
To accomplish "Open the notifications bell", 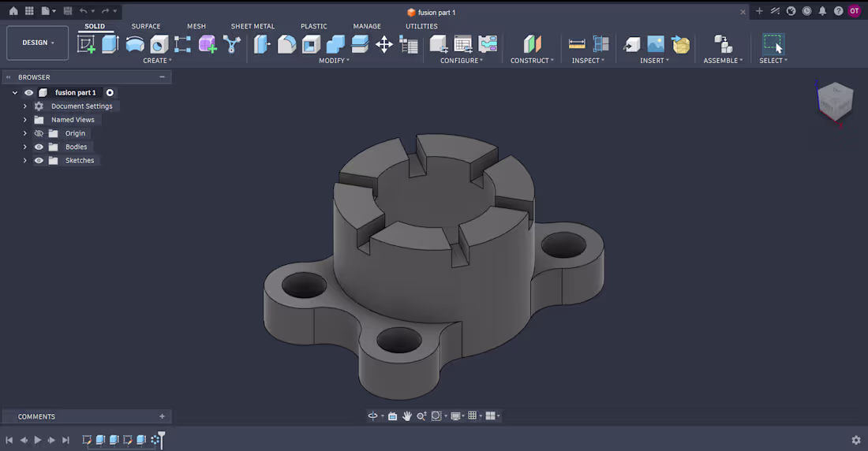I will tap(822, 11).
